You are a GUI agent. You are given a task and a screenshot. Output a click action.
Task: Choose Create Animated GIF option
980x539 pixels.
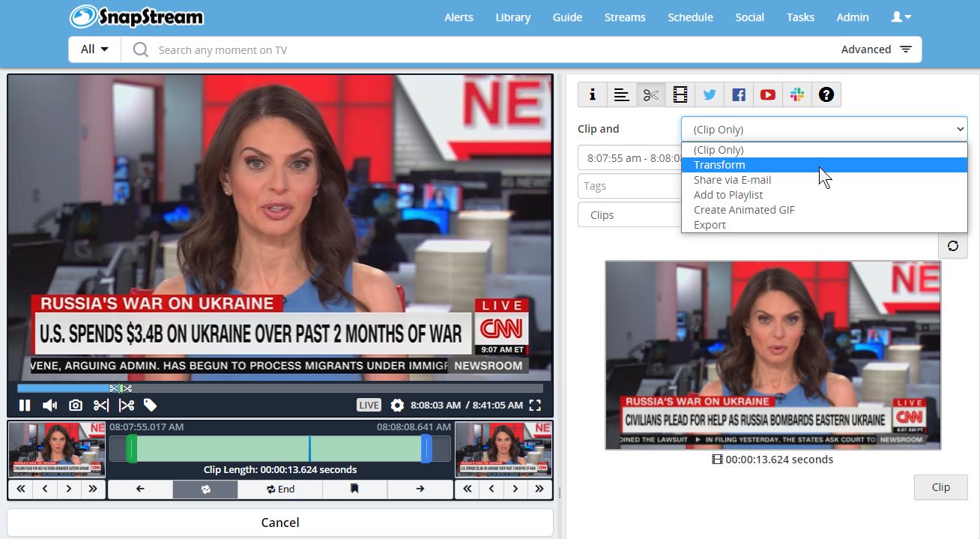(x=824, y=210)
